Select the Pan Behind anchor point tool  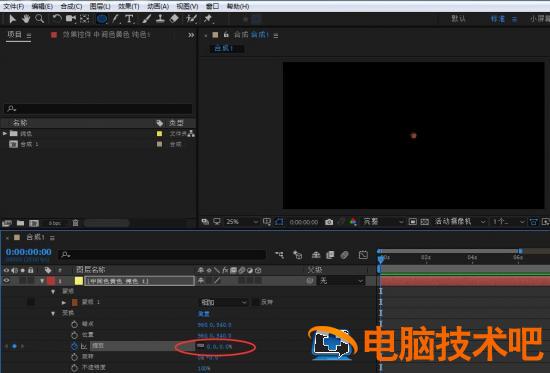[x=85, y=19]
